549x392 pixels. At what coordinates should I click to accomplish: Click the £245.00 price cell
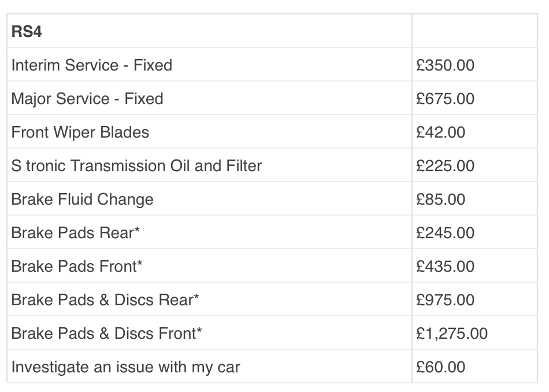(445, 232)
